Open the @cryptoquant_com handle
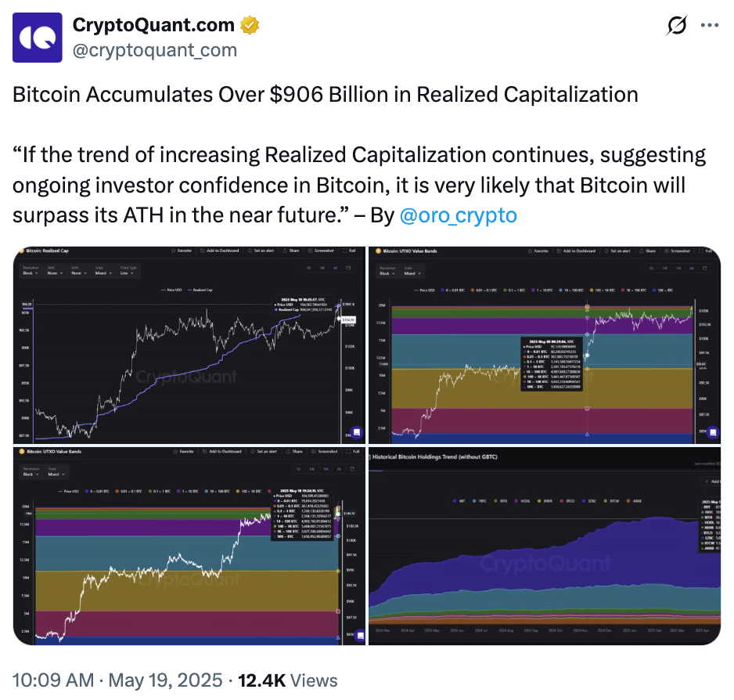 click(x=154, y=50)
